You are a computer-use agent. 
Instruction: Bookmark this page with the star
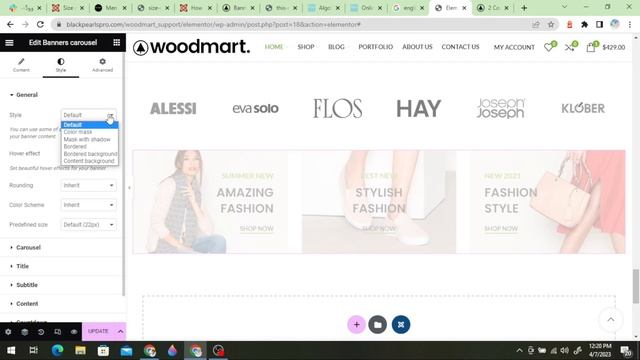point(551,24)
